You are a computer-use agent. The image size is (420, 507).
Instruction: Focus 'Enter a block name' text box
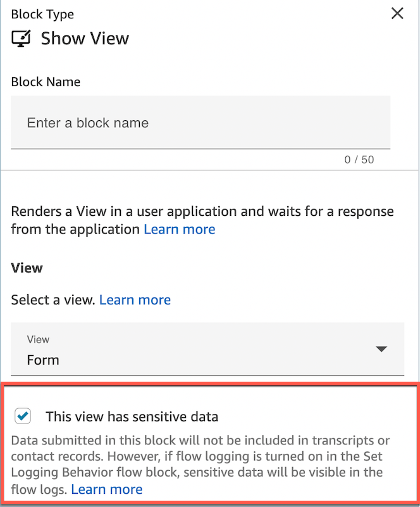point(201,123)
